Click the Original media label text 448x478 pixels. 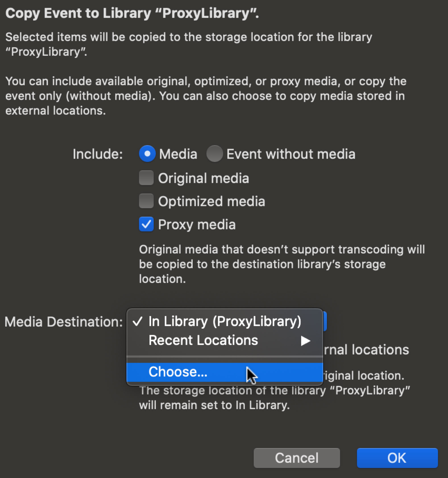[x=203, y=178]
